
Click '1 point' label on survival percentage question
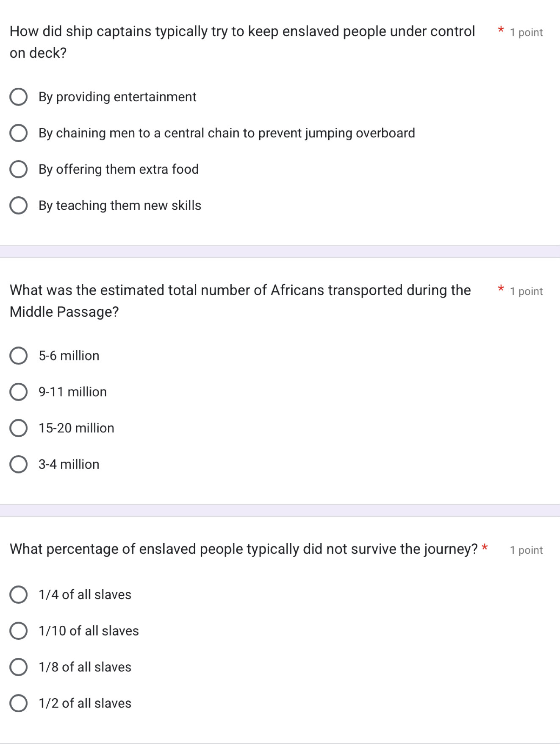click(526, 550)
